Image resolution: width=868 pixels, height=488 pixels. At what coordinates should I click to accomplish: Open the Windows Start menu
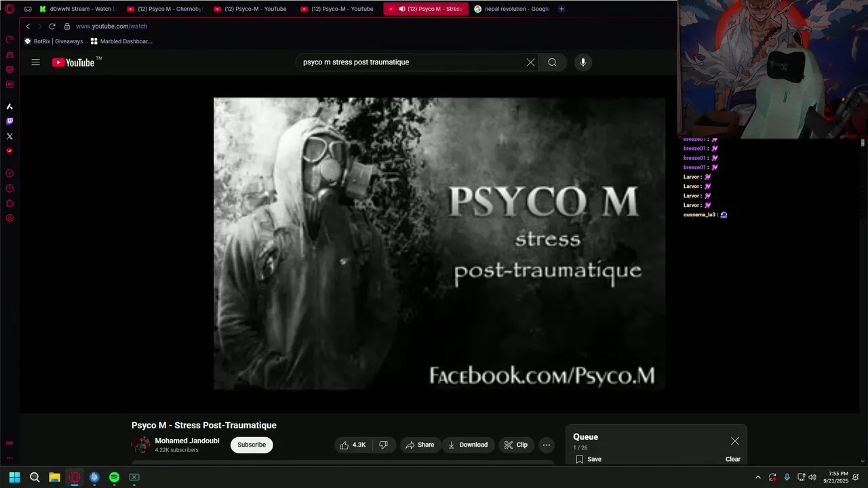[14, 477]
